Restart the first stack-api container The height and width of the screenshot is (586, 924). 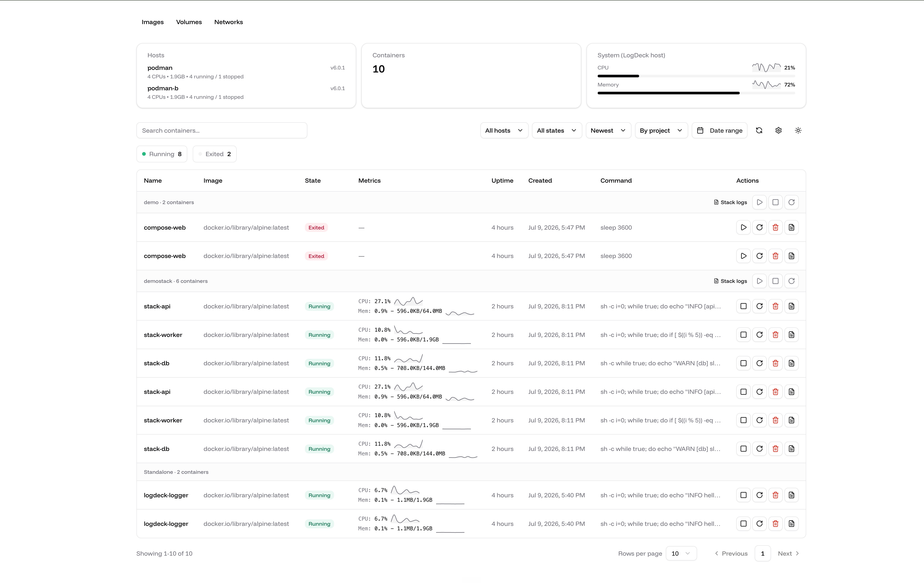[x=759, y=306]
